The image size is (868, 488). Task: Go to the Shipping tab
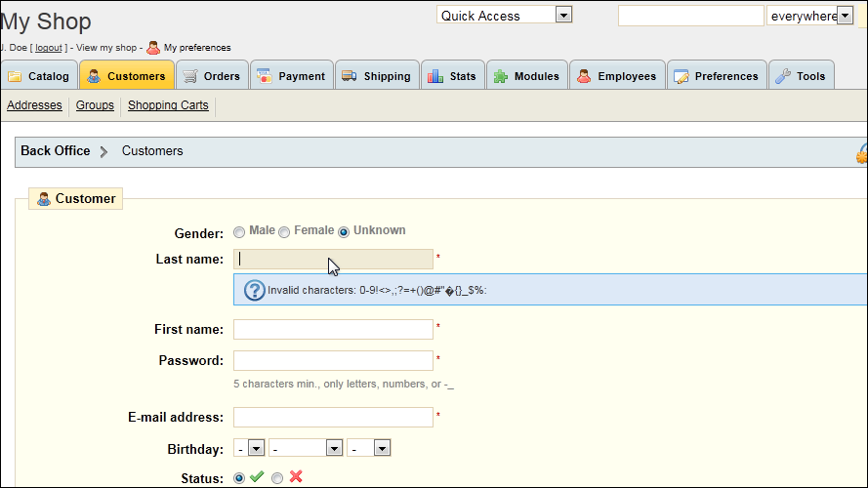coord(377,75)
